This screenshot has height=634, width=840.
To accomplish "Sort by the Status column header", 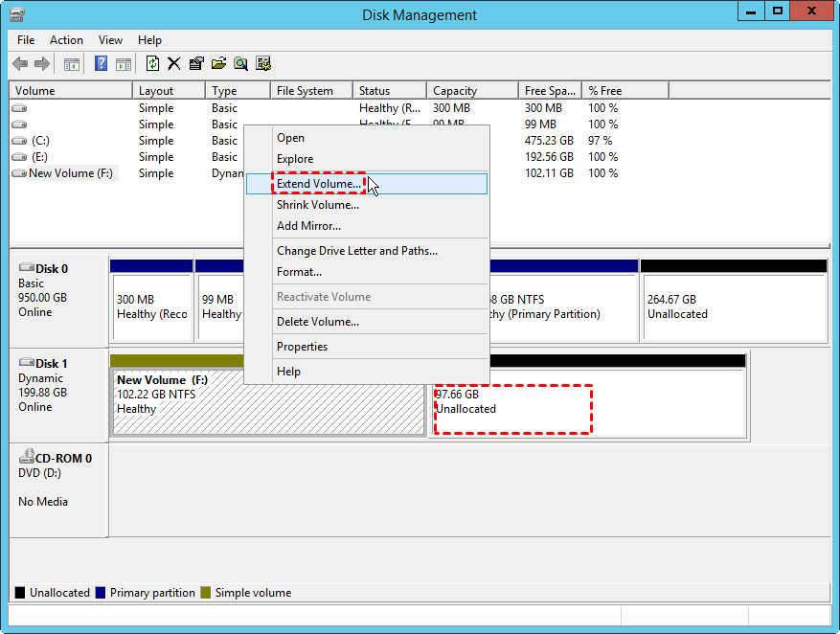I will coord(390,90).
